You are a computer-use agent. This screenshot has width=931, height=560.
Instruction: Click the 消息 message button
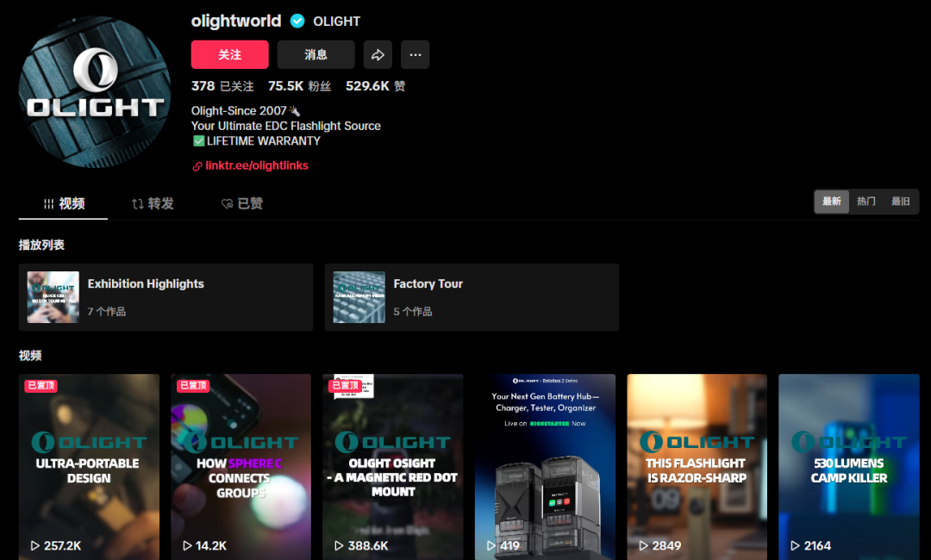point(316,54)
